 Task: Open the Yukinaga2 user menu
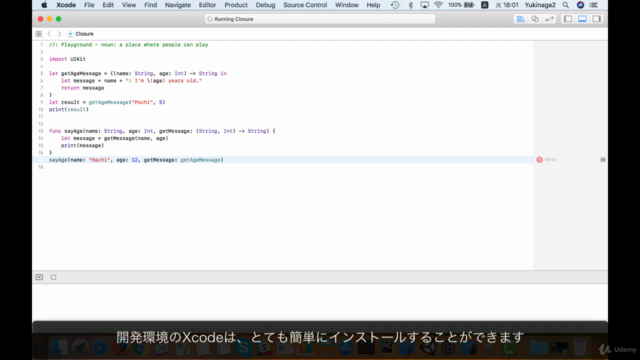coord(540,5)
